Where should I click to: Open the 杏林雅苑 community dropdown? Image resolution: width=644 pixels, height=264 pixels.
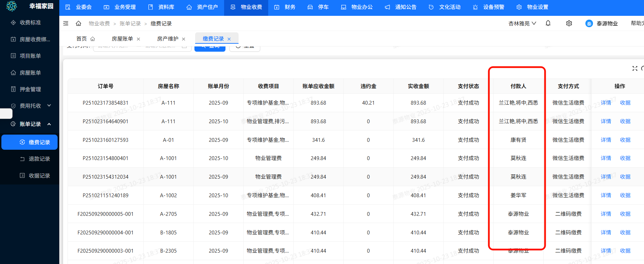click(x=522, y=23)
